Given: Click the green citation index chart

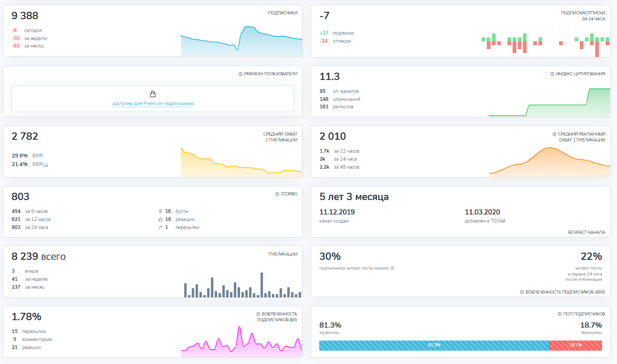Looking at the screenshot, I should (x=549, y=102).
